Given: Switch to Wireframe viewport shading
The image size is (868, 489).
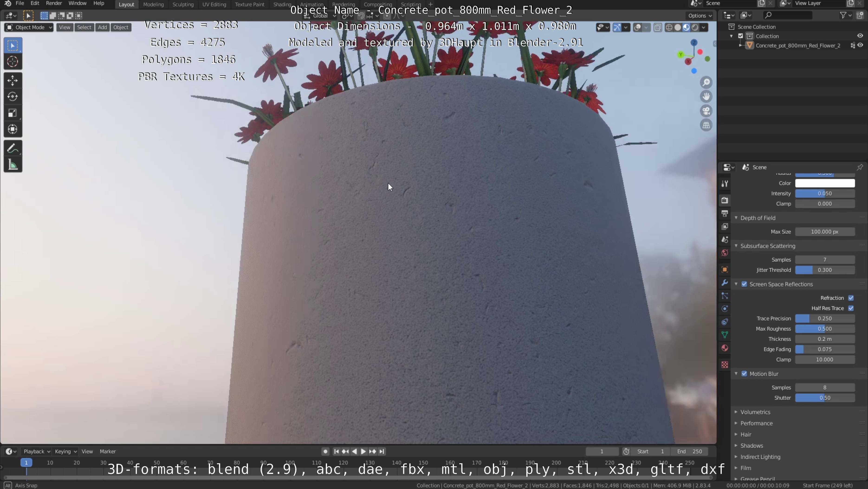Looking at the screenshot, I should click(669, 28).
